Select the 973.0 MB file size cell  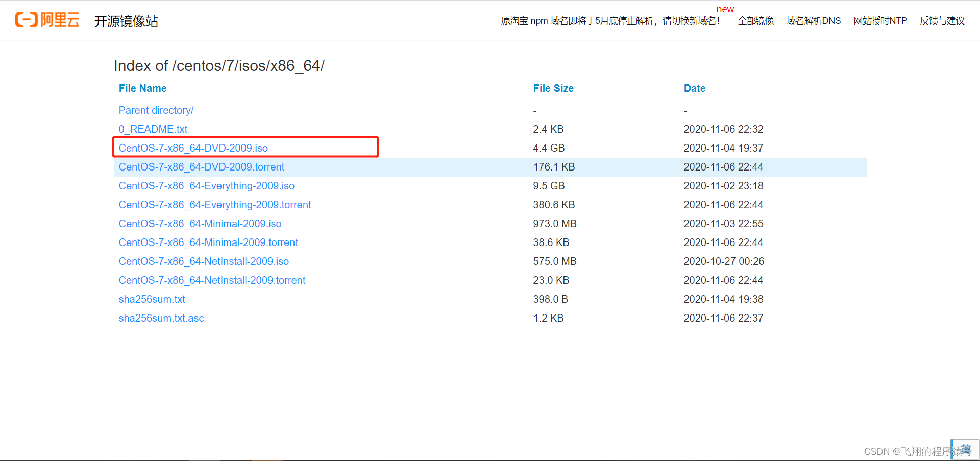click(555, 224)
